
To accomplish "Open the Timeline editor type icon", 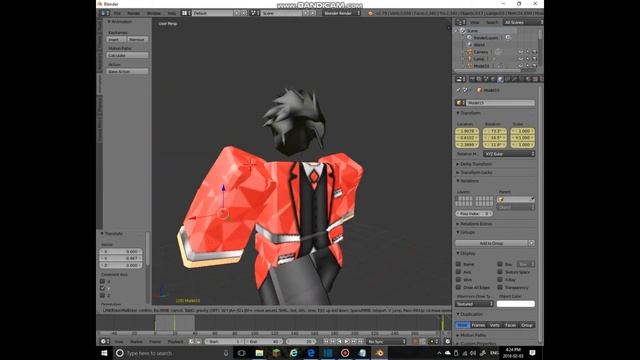I will coord(104,341).
